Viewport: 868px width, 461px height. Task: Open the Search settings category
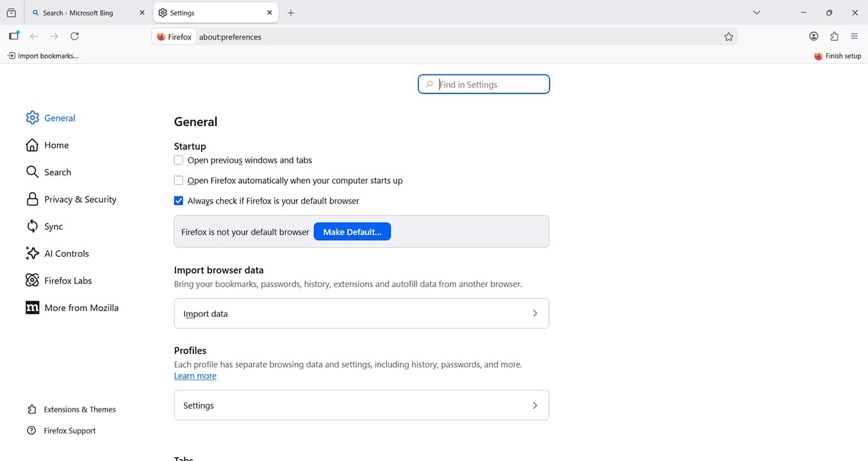coord(58,172)
